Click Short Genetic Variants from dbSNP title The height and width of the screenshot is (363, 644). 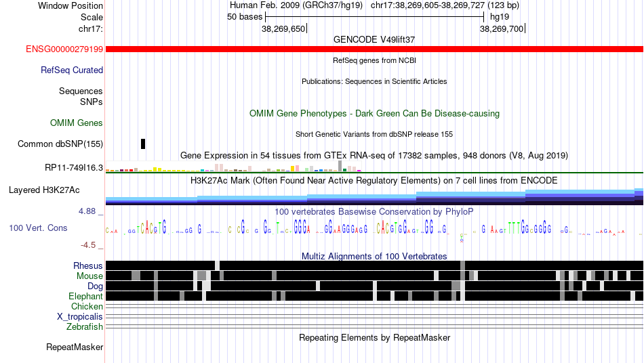[374, 135]
